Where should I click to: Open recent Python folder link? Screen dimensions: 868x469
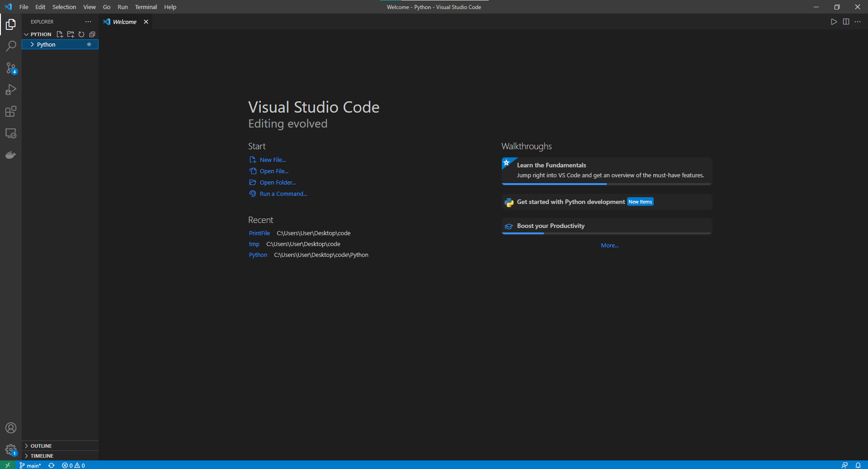(x=258, y=255)
